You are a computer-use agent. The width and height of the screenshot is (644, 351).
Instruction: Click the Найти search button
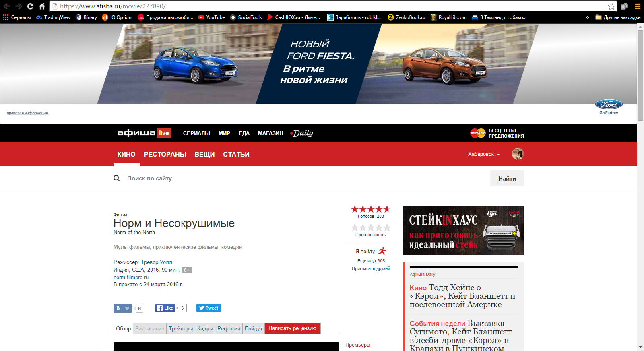[507, 178]
